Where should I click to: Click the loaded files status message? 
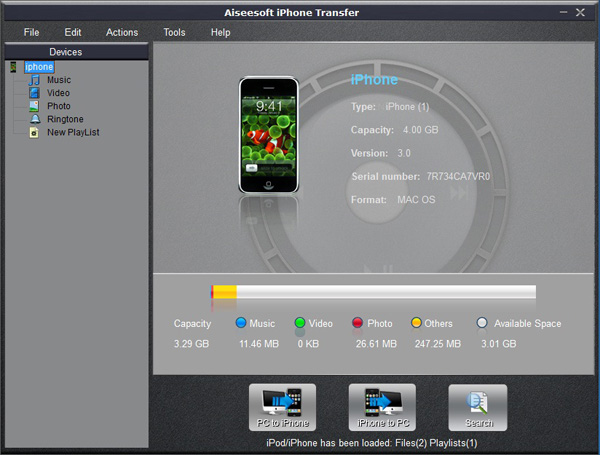(372, 443)
